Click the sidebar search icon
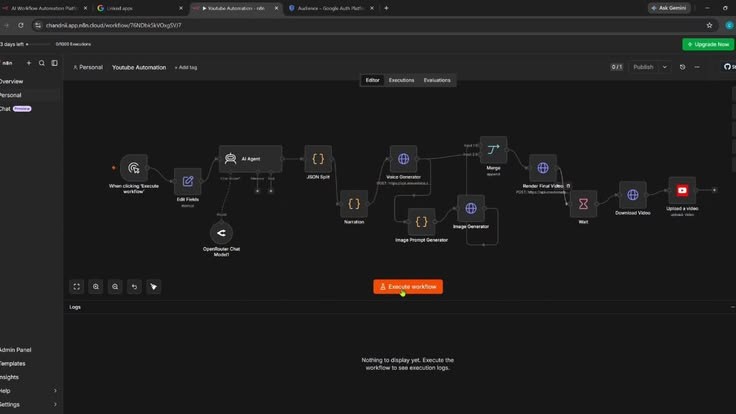 tap(42, 63)
